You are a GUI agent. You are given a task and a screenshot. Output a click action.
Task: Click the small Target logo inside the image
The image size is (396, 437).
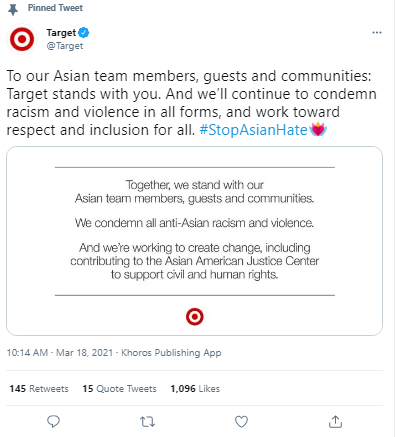pyautogui.click(x=195, y=317)
